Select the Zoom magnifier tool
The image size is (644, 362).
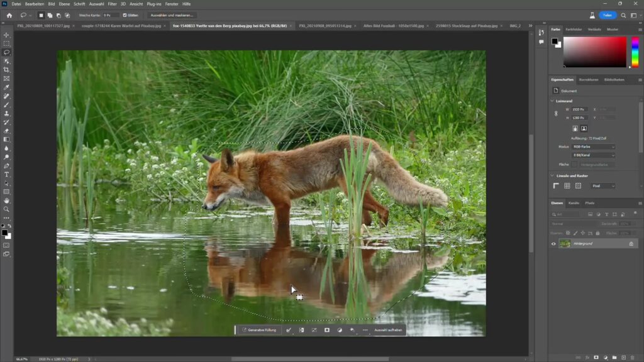[x=6, y=209]
